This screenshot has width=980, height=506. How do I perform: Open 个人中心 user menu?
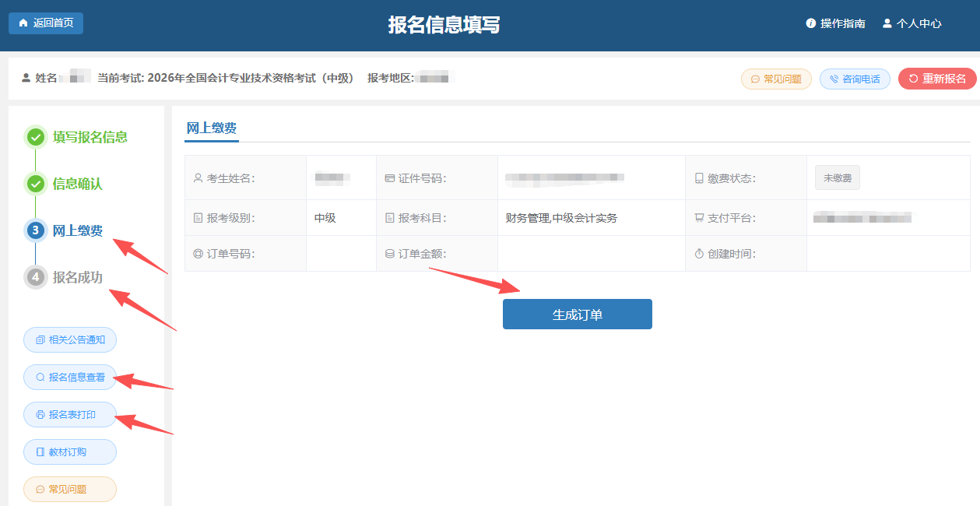pyautogui.click(x=919, y=23)
